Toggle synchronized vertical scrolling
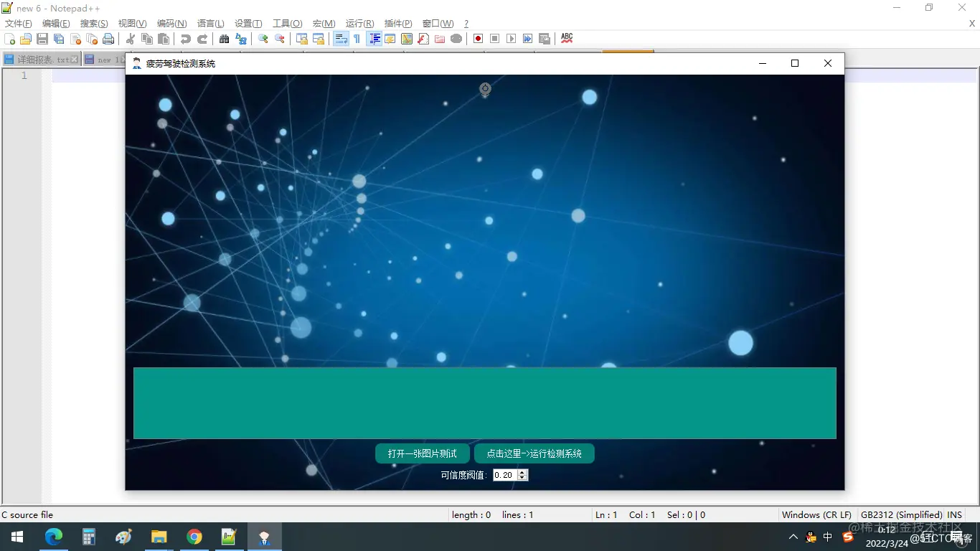The width and height of the screenshot is (980, 551). pos(302,39)
